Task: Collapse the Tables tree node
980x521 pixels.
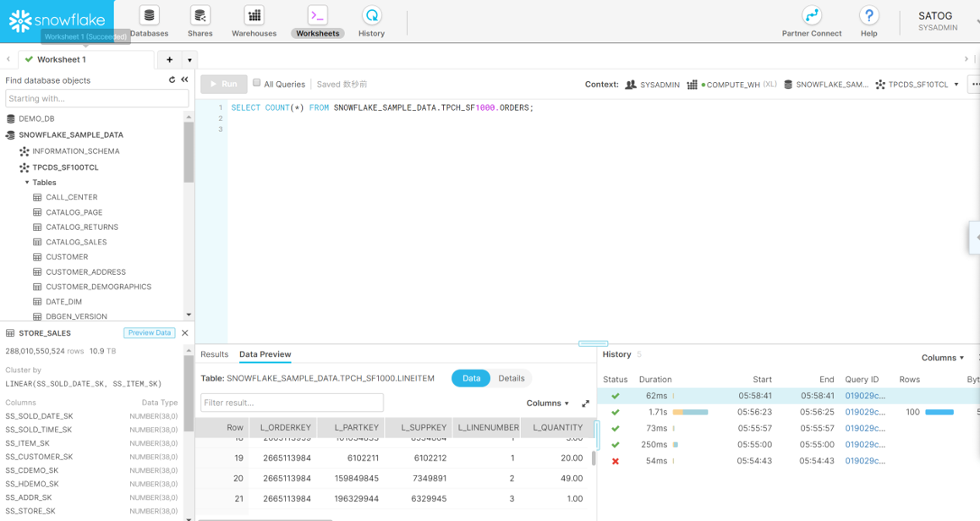Action: (27, 182)
